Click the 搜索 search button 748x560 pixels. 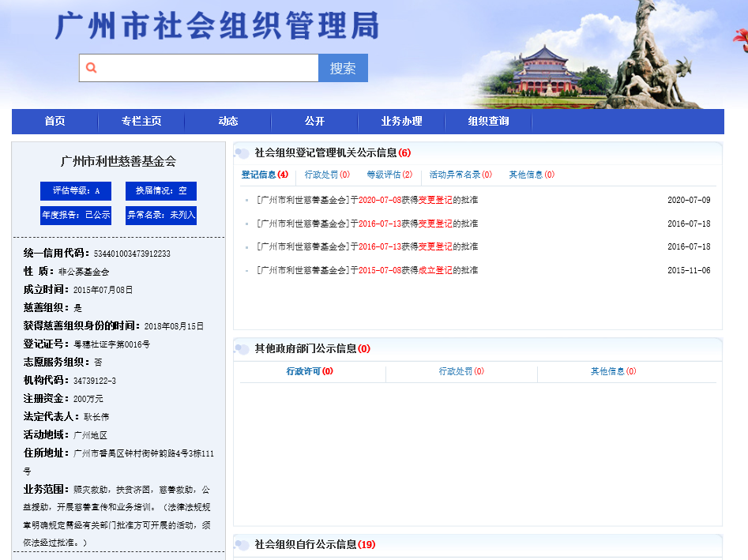pos(343,68)
